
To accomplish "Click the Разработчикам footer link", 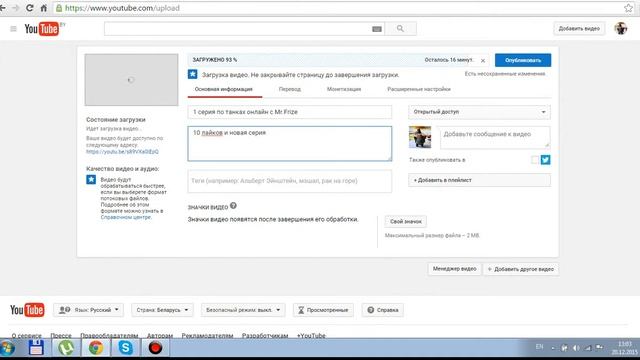I will [x=265, y=336].
